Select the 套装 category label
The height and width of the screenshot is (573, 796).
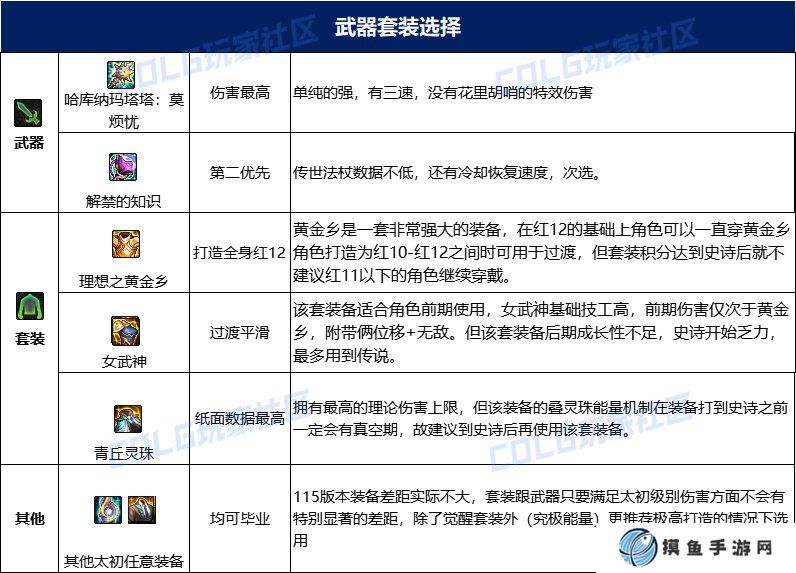(30, 338)
